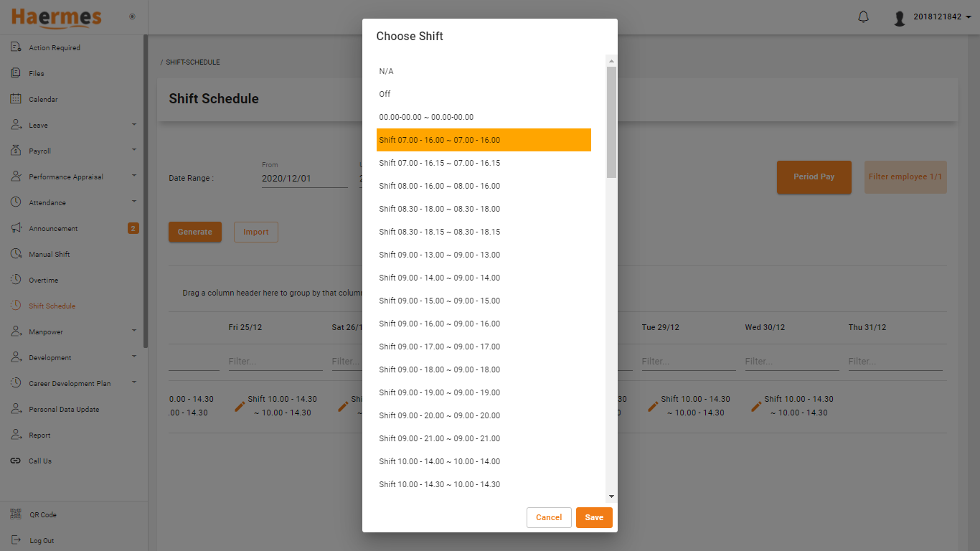980x551 pixels.
Task: Edit the Tue 29/12 shift pencil icon
Action: tap(654, 406)
